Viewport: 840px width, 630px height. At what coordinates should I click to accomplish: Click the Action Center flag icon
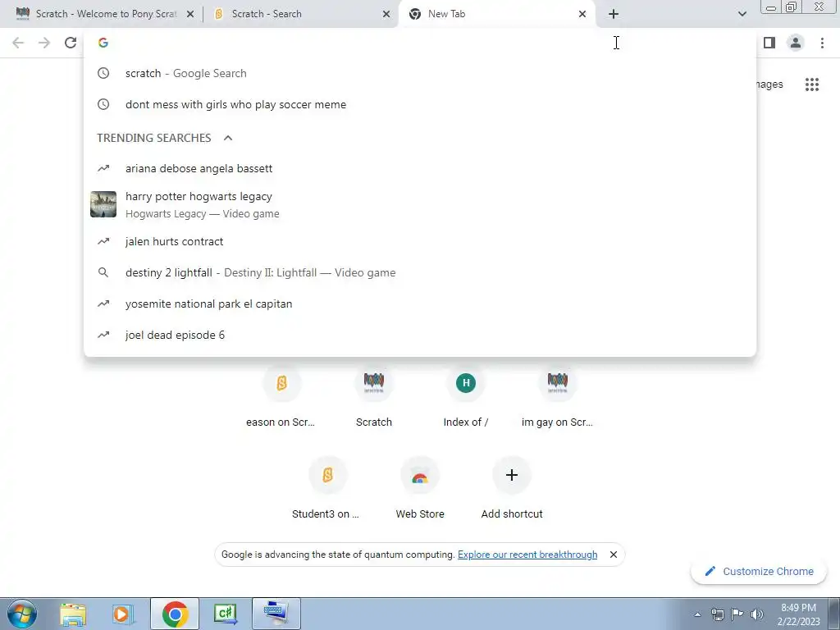[x=737, y=614]
